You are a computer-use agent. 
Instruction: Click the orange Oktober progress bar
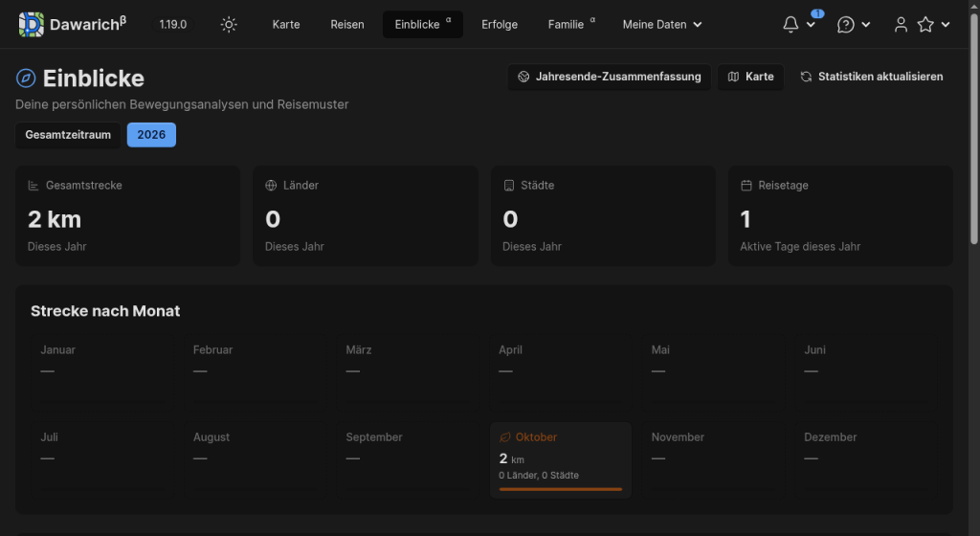click(x=561, y=489)
